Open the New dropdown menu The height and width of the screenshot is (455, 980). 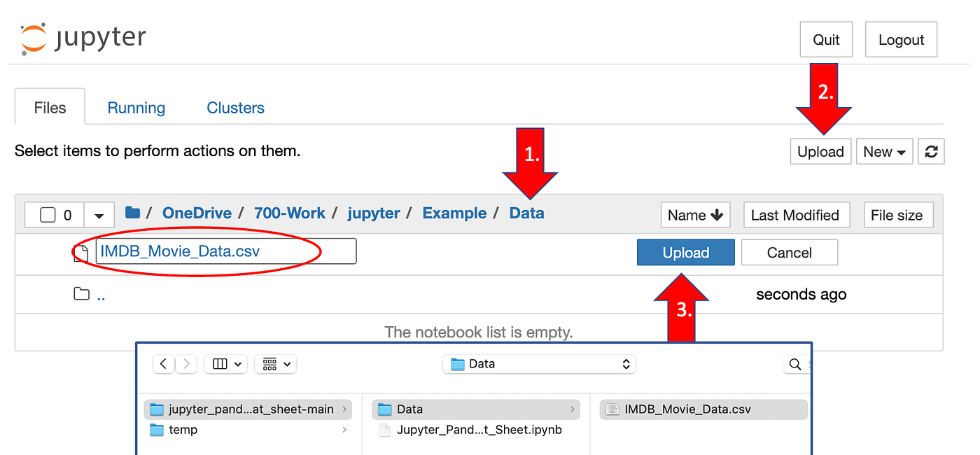coord(884,151)
